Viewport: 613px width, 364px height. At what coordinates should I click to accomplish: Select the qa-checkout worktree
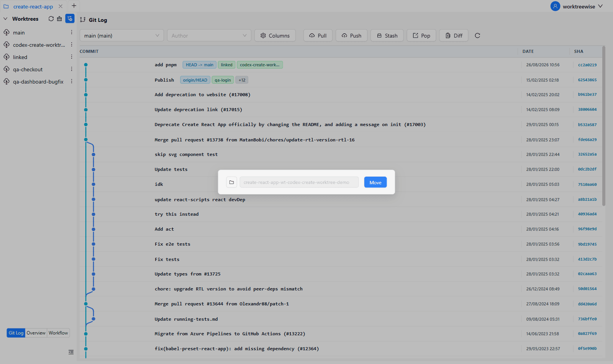point(28,69)
